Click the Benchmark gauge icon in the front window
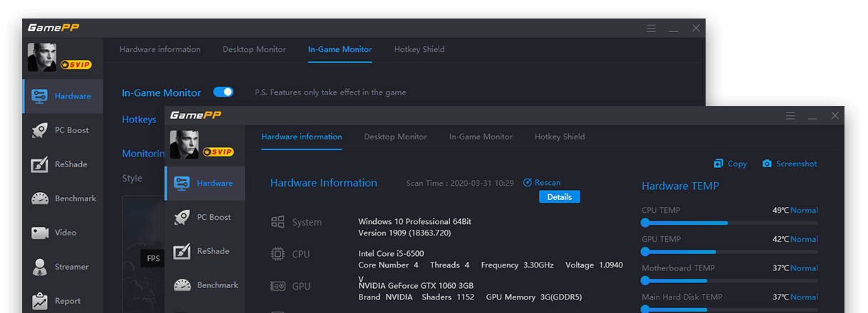The height and width of the screenshot is (313, 868). click(182, 285)
